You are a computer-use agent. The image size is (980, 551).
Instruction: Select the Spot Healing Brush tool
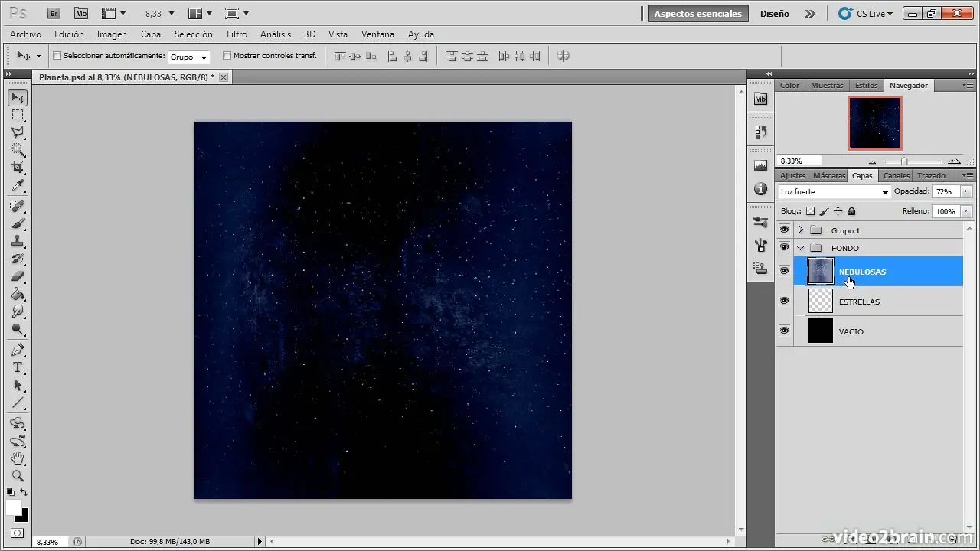[18, 206]
